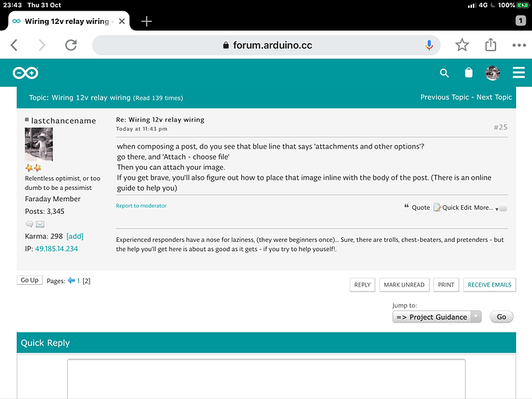The width and height of the screenshot is (532, 399).
Task: Open a new tab with the plus icon
Action: tap(146, 22)
